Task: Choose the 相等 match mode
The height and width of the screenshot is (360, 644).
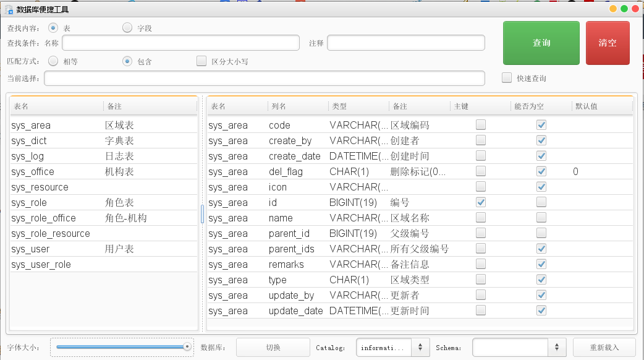Action: pyautogui.click(x=53, y=61)
